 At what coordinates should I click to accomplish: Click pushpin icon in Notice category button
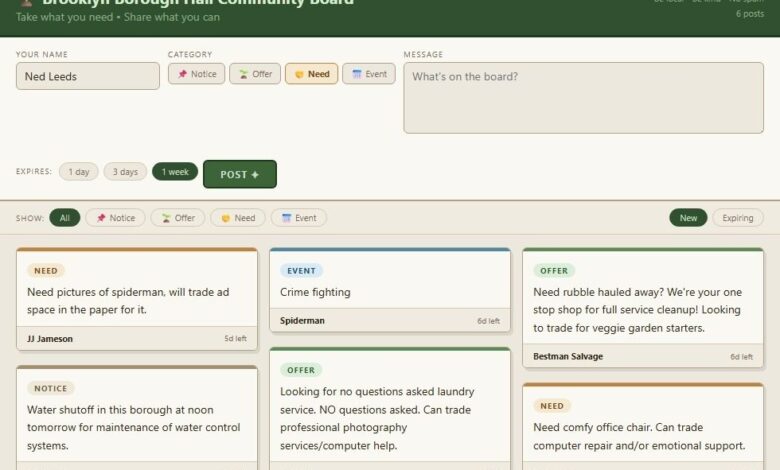(182, 74)
